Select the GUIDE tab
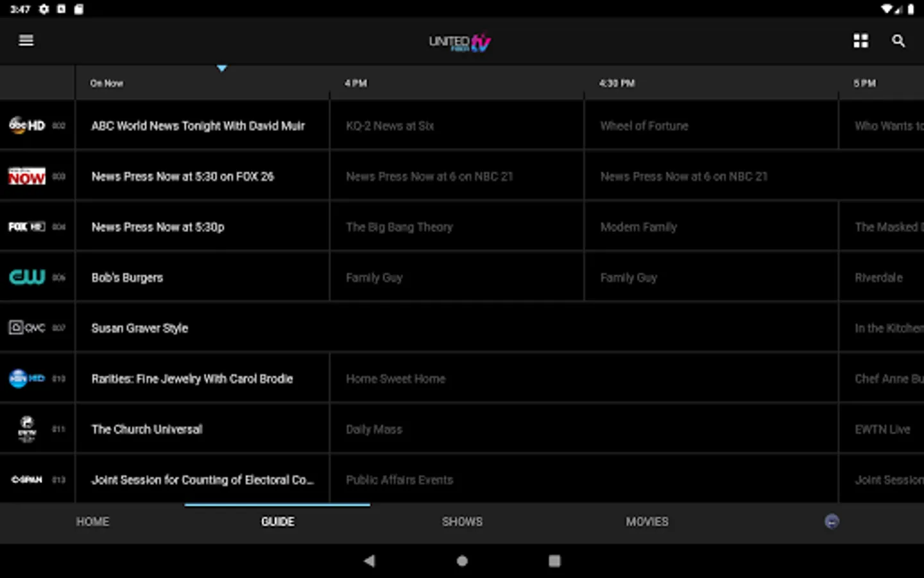924x578 pixels. (x=277, y=521)
